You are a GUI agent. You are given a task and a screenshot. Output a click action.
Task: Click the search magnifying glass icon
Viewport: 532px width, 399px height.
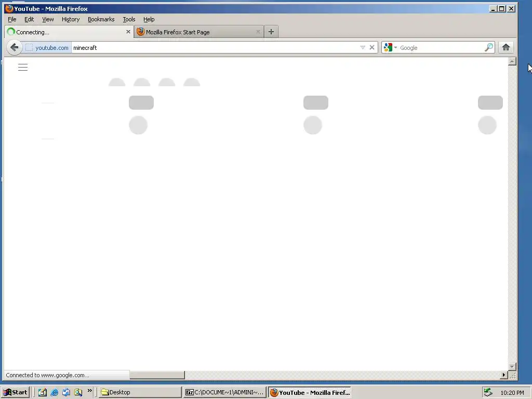pyautogui.click(x=488, y=47)
